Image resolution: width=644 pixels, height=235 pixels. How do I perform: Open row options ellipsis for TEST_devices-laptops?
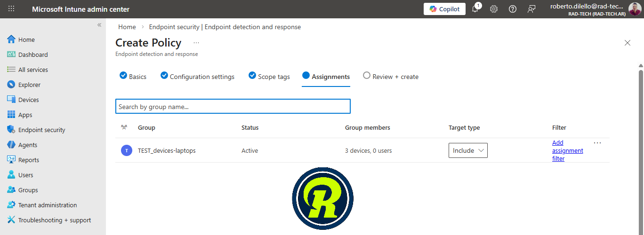tap(597, 143)
